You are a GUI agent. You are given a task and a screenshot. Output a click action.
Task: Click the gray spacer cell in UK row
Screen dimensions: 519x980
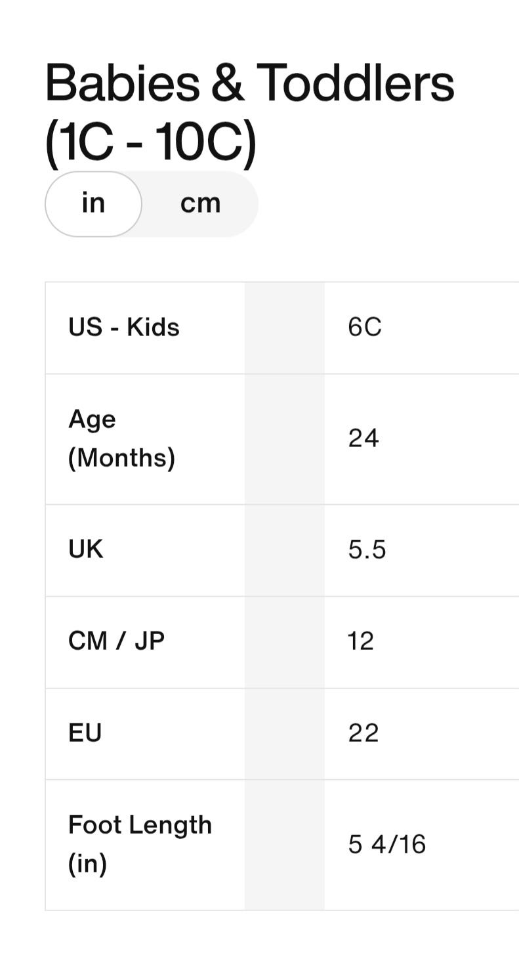pyautogui.click(x=284, y=550)
